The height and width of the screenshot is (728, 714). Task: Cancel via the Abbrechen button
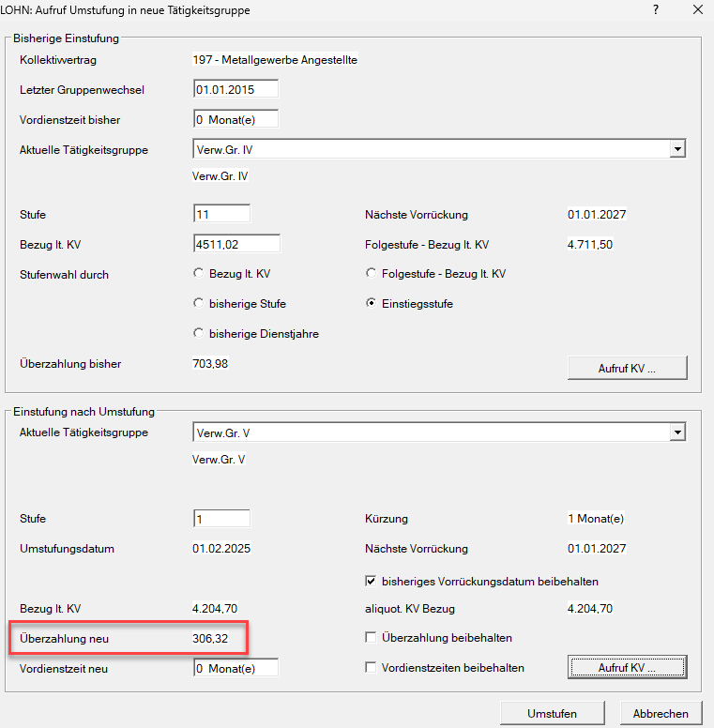point(661,713)
